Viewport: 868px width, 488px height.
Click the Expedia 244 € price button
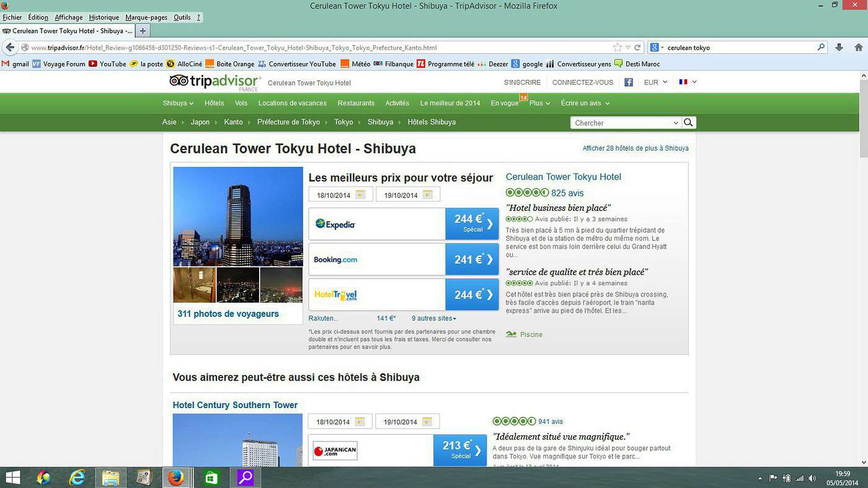[x=472, y=224]
